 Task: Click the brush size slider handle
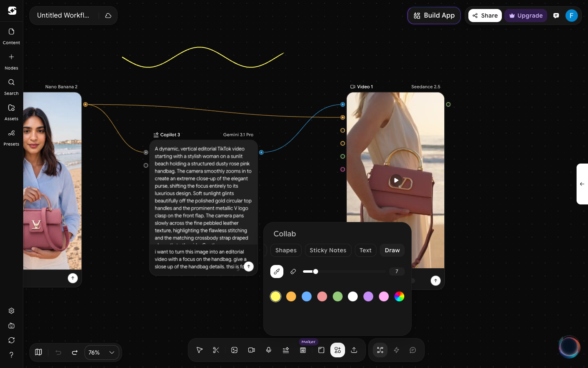pos(315,272)
